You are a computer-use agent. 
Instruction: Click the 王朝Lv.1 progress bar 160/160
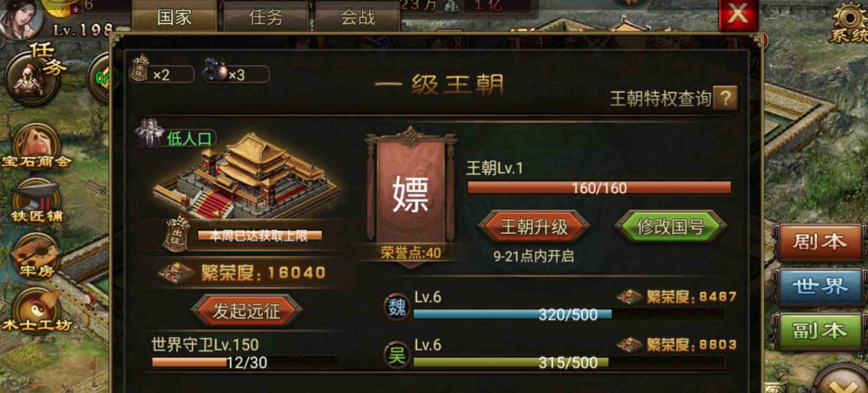599,187
